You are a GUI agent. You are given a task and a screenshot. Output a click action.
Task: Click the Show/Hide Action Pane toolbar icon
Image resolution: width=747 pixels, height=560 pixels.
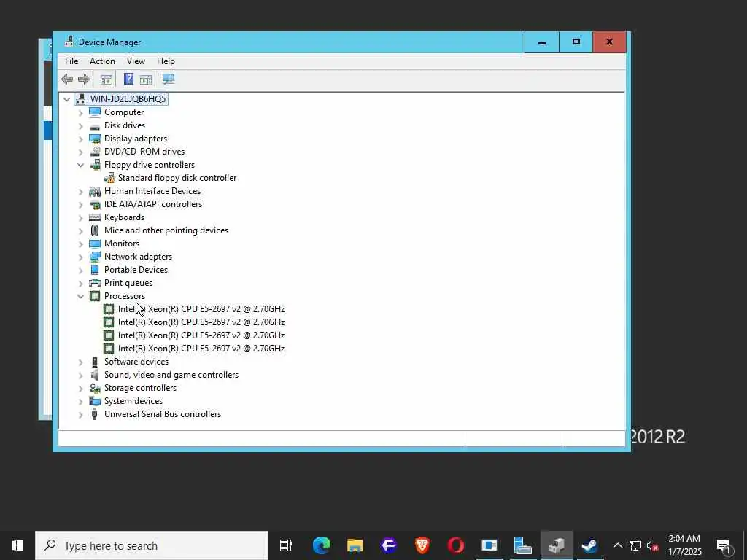click(x=146, y=79)
